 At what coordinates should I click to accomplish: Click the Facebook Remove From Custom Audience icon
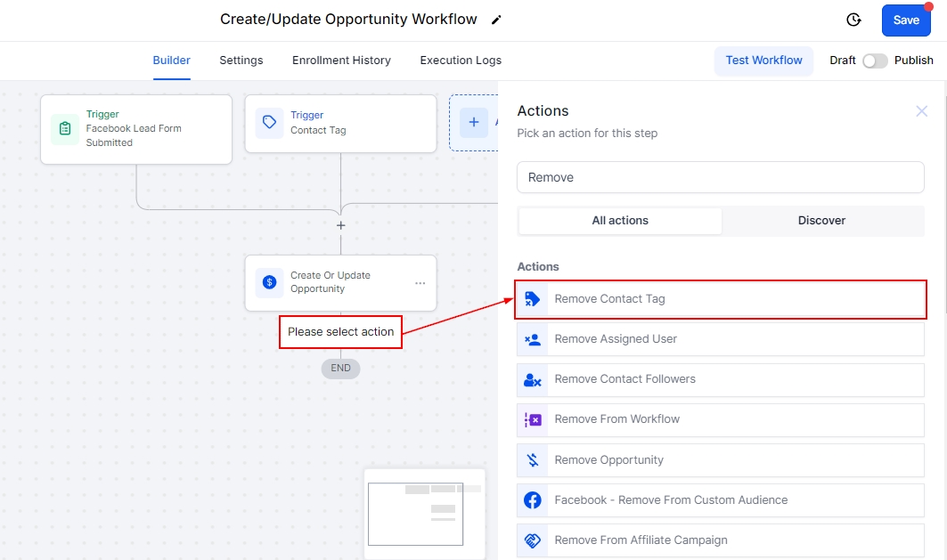[533, 500]
